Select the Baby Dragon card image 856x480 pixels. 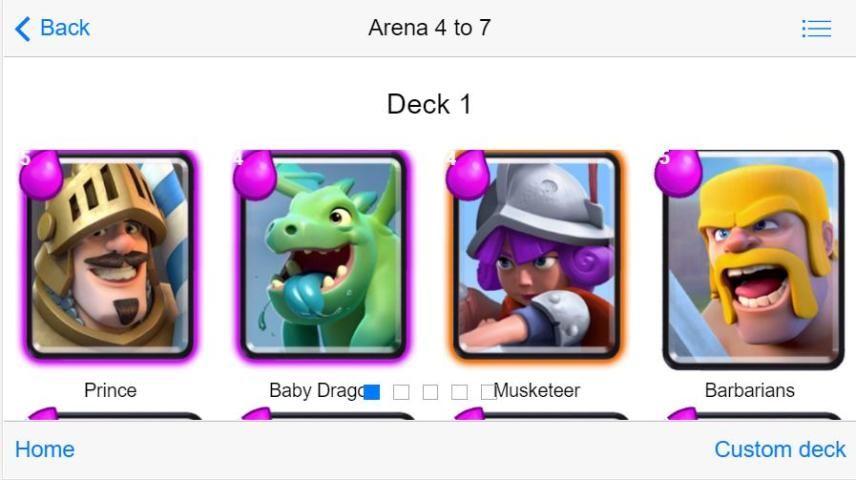coord(323,255)
